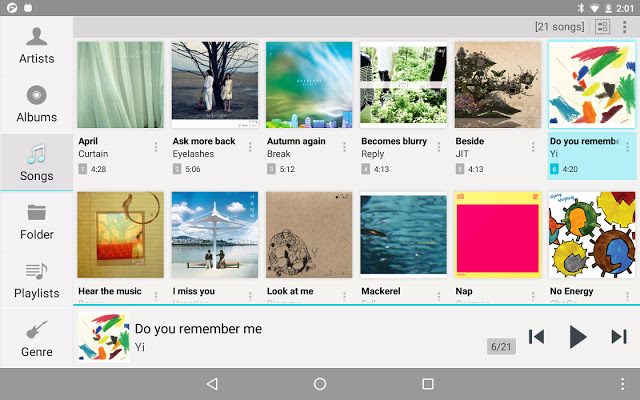Click the Wi-Fi status icon

pos(595,8)
